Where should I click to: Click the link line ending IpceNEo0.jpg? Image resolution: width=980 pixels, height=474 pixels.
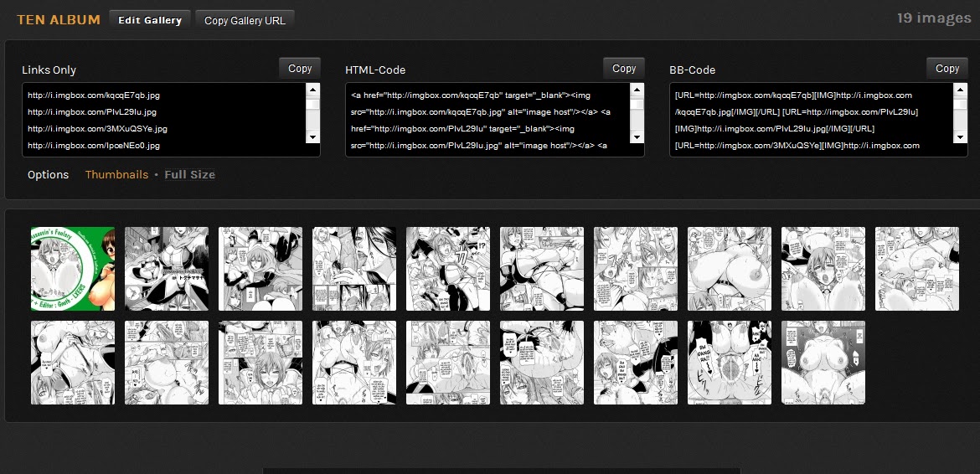(94, 146)
